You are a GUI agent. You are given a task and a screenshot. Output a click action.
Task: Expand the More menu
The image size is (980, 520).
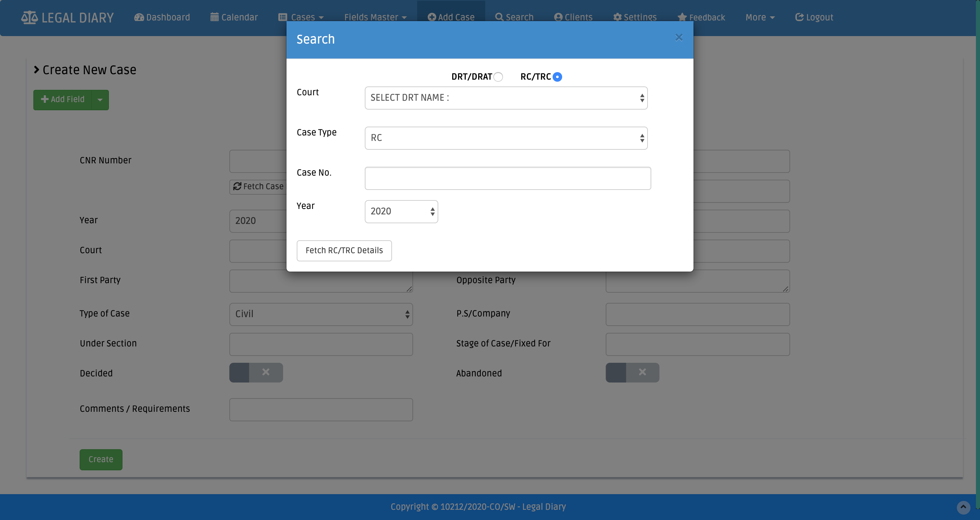[x=760, y=17]
